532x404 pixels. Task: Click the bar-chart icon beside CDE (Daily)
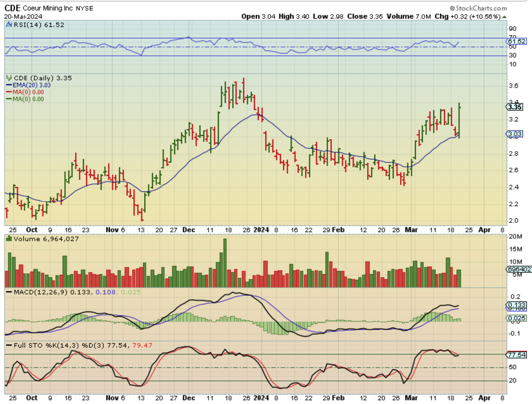tap(9, 78)
